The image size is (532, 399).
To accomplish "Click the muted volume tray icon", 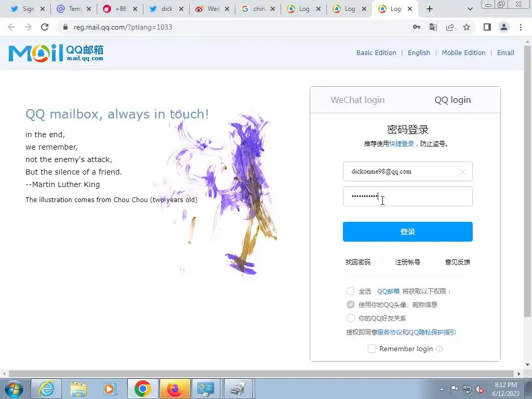I will (480, 389).
